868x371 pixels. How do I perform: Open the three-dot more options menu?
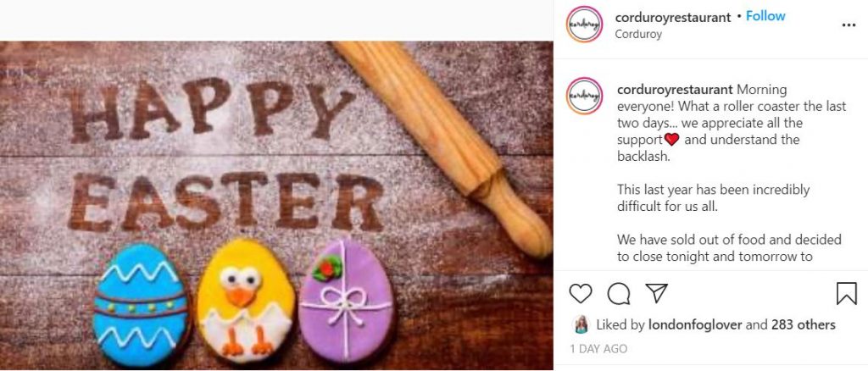coord(849,25)
